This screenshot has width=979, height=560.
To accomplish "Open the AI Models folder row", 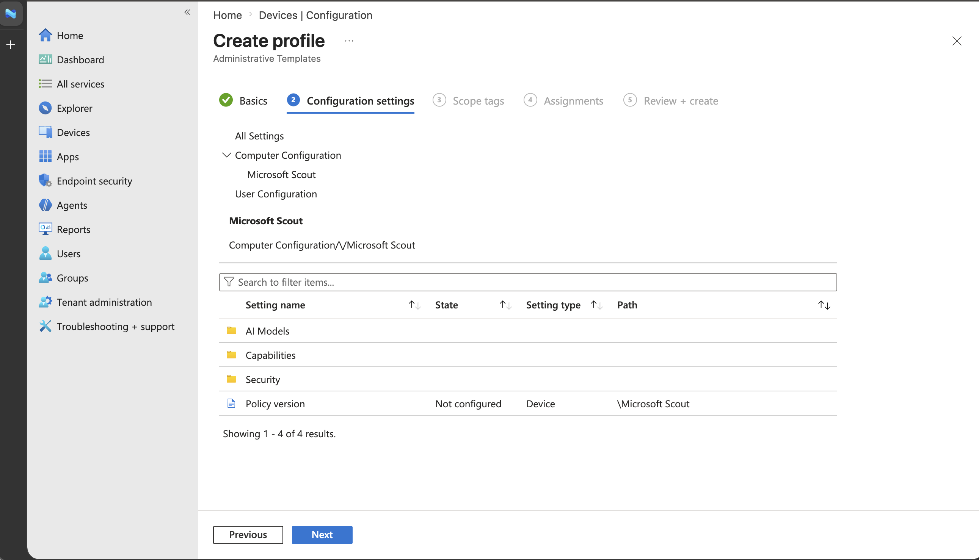I will point(528,330).
